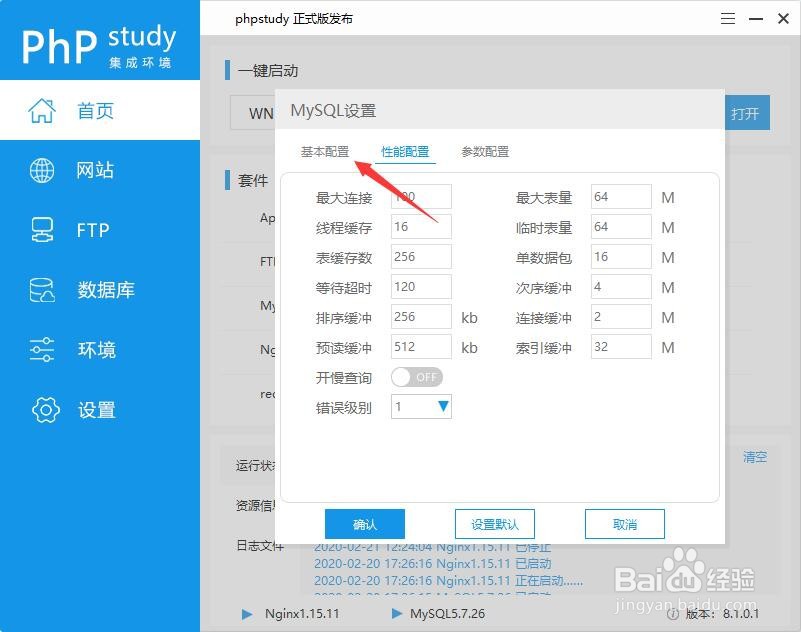Click the 最大连接 input field
Image resolution: width=801 pixels, height=632 pixels.
coord(421,196)
